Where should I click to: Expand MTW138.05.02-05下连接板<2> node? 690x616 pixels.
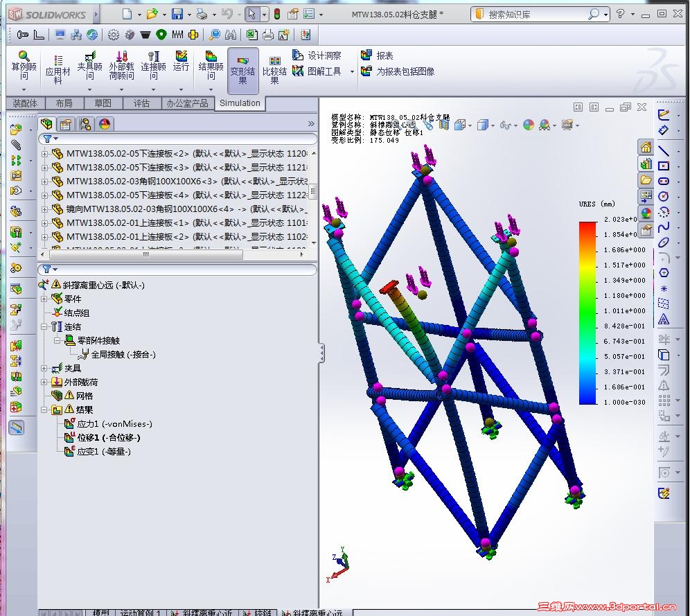point(44,154)
